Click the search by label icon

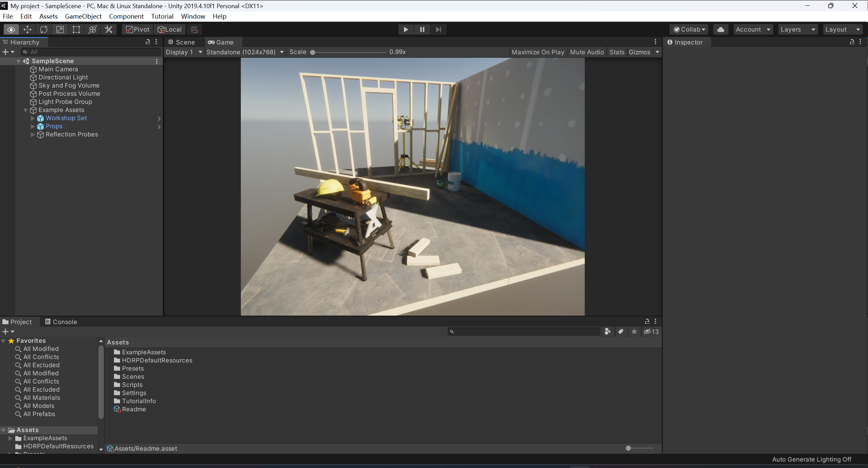click(x=620, y=332)
